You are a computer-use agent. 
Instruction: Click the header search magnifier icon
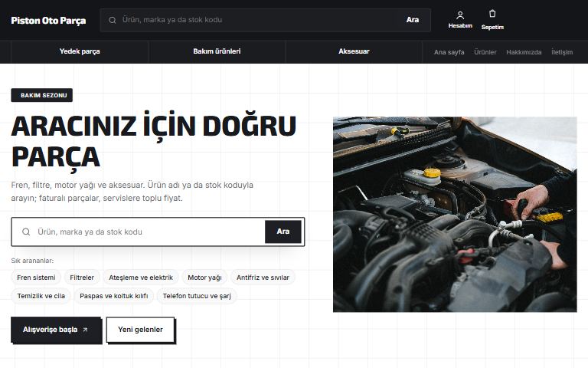coord(112,20)
